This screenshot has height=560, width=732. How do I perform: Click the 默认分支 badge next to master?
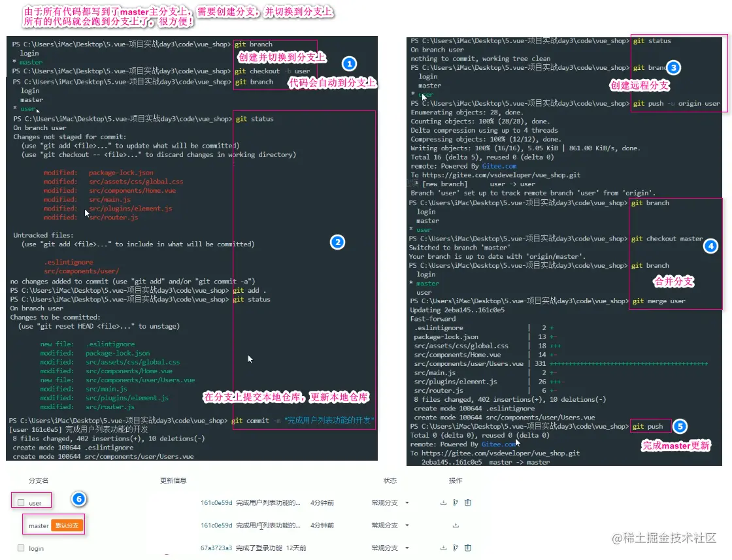tap(67, 525)
